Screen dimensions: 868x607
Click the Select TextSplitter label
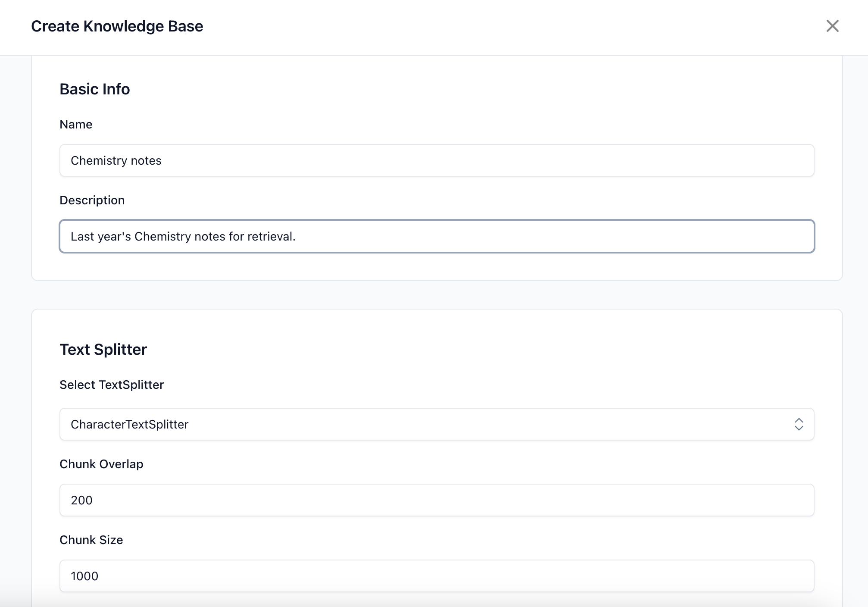coord(112,385)
